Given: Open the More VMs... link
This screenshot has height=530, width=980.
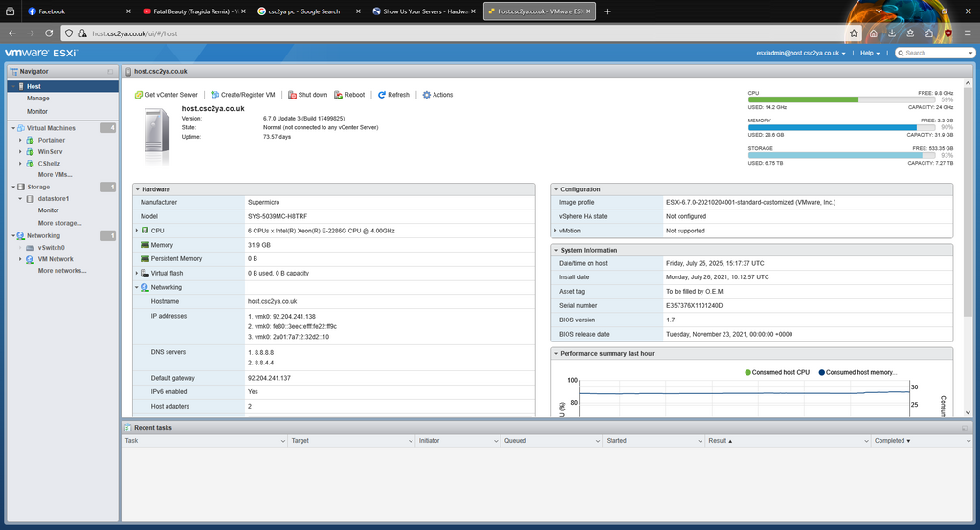Looking at the screenshot, I should (x=55, y=175).
